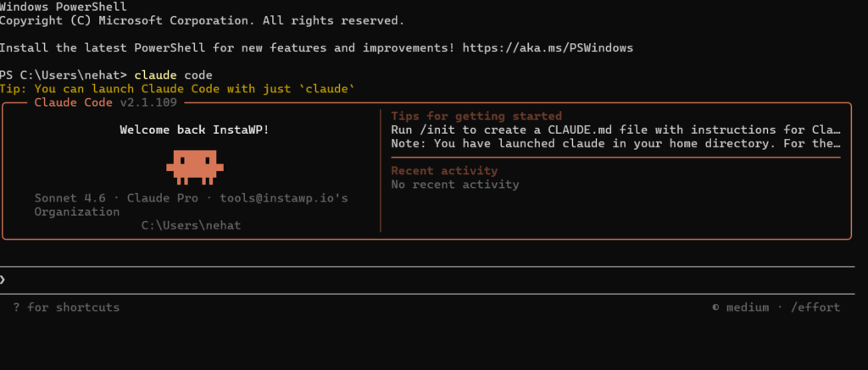The image size is (868, 370).
Task: Click the 'medium · /effort' indicator
Action: point(776,307)
